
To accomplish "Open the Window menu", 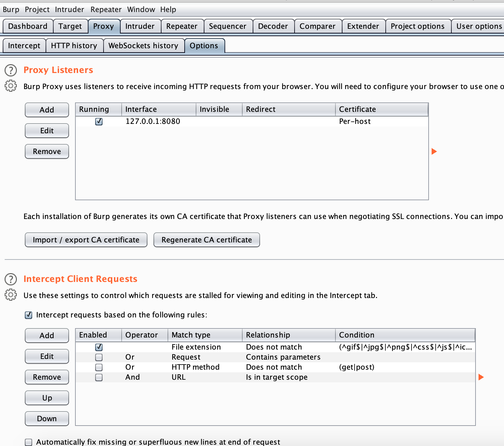I will click(141, 9).
